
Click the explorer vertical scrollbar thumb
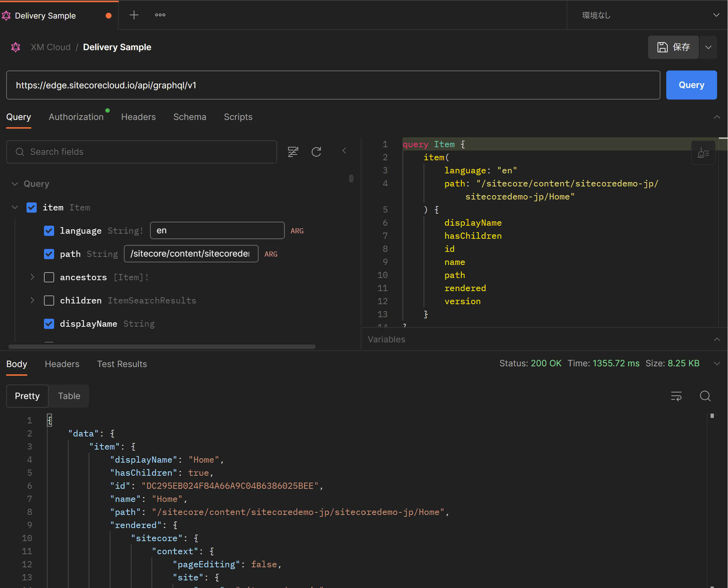(351, 178)
